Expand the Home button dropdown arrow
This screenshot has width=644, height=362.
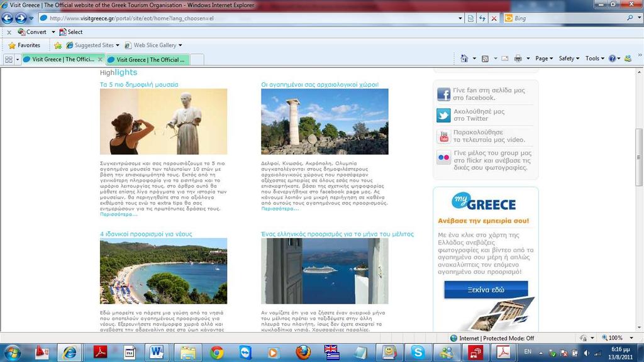pos(474,58)
